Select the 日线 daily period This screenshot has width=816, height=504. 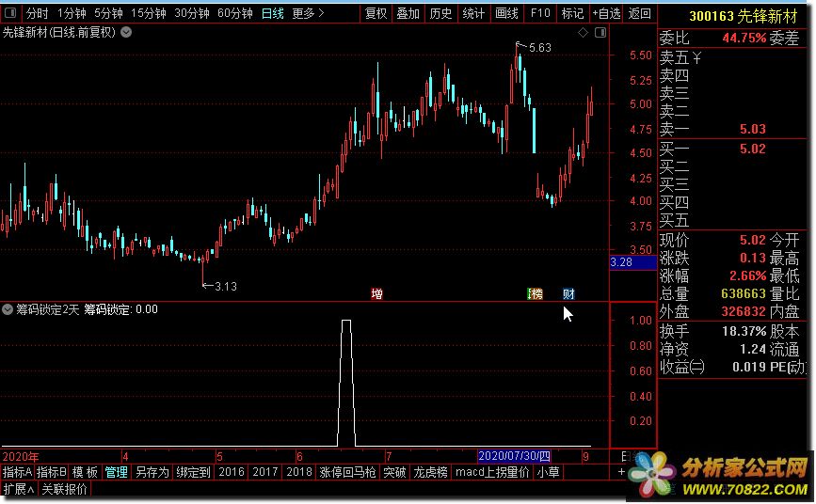point(273,13)
